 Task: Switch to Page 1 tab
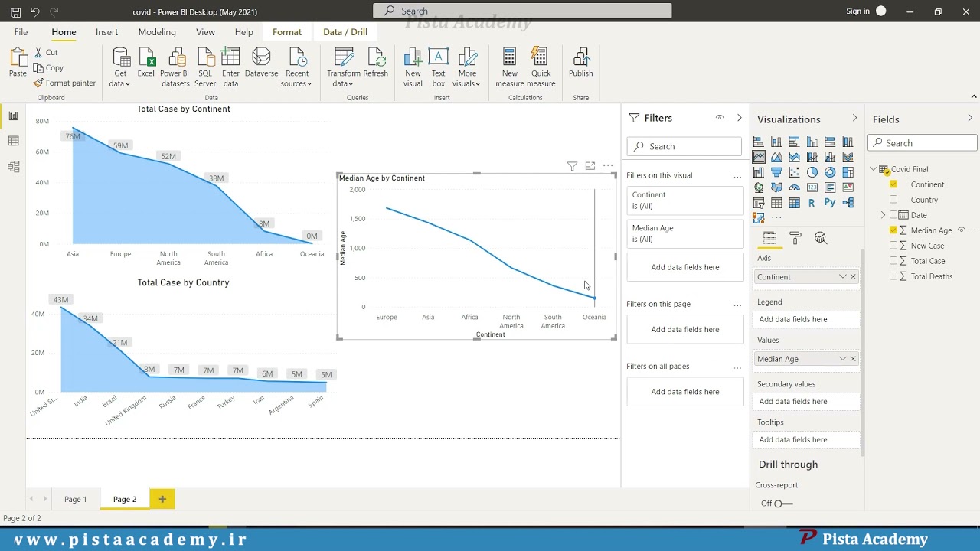tap(75, 499)
